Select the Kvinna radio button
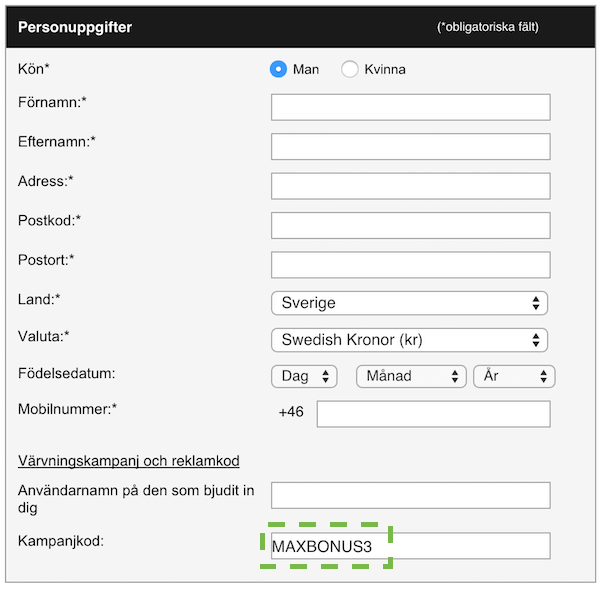This screenshot has height=589, width=600. 349,69
